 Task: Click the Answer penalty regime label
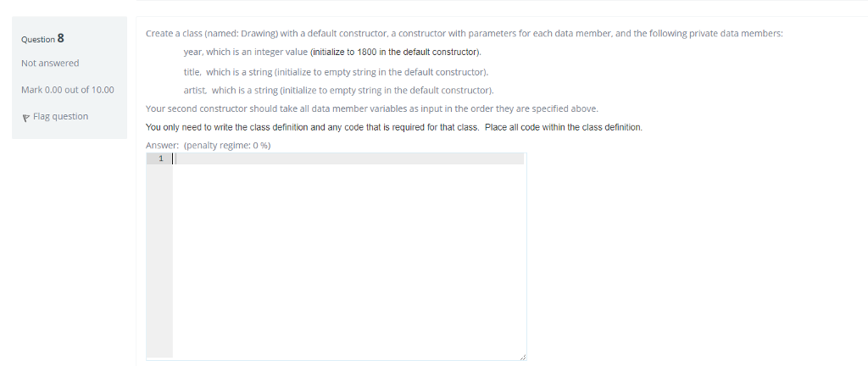click(x=209, y=146)
